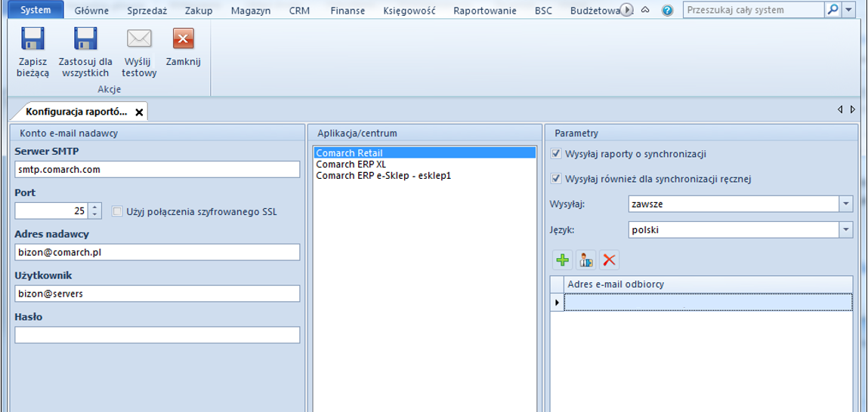Open search options dropdown arrow

pyautogui.click(x=848, y=10)
